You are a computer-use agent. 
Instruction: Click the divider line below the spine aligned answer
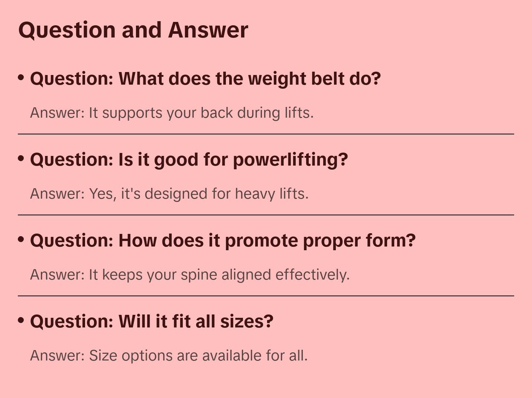click(266, 296)
